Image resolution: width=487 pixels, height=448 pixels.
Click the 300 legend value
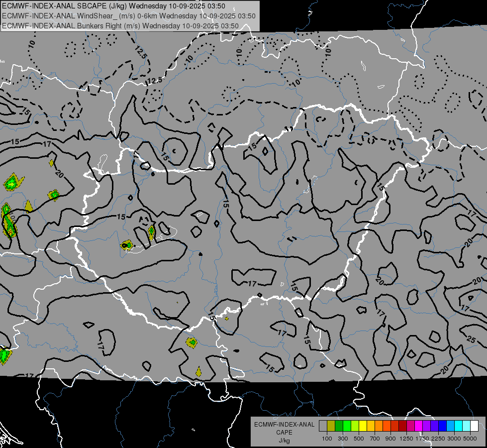343,439
